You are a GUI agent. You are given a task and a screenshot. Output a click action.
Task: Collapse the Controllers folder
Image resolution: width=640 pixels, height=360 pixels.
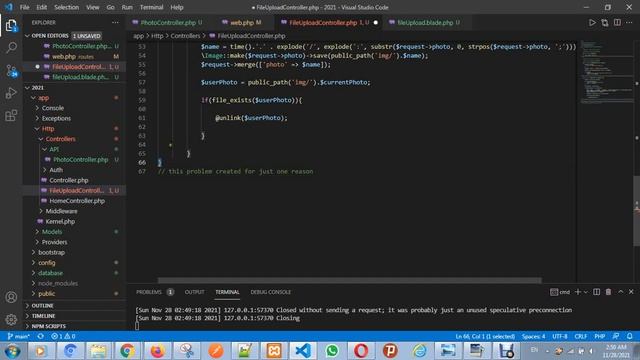pos(75,139)
